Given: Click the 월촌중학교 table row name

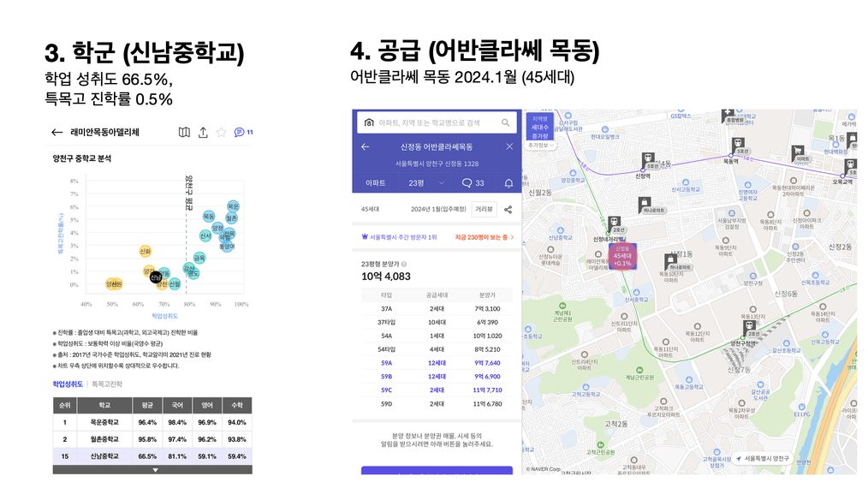Looking at the screenshot, I should [x=104, y=439].
